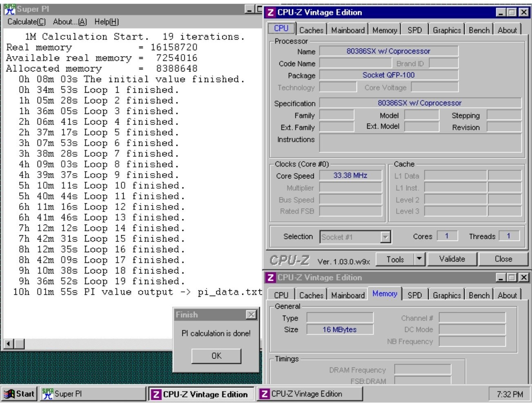Click the processor Name field

388,51
